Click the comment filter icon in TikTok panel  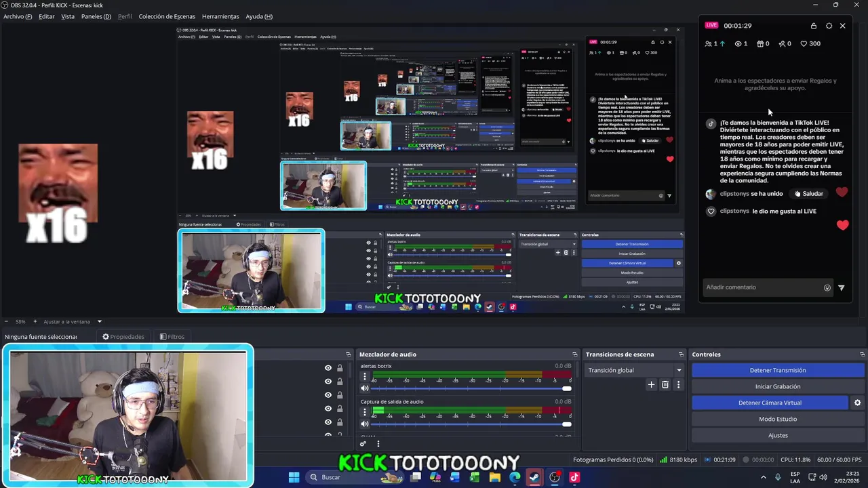pos(842,287)
